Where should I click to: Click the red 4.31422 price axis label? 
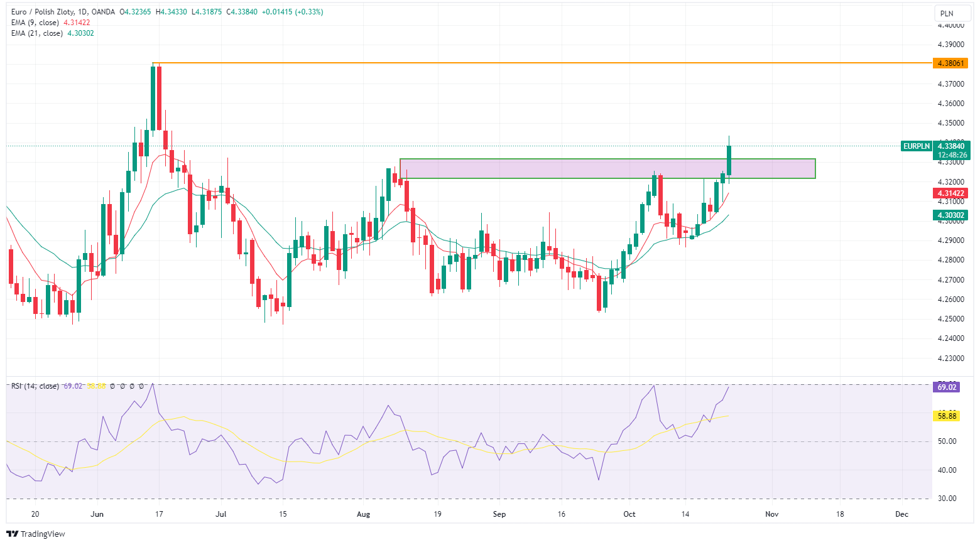click(950, 193)
